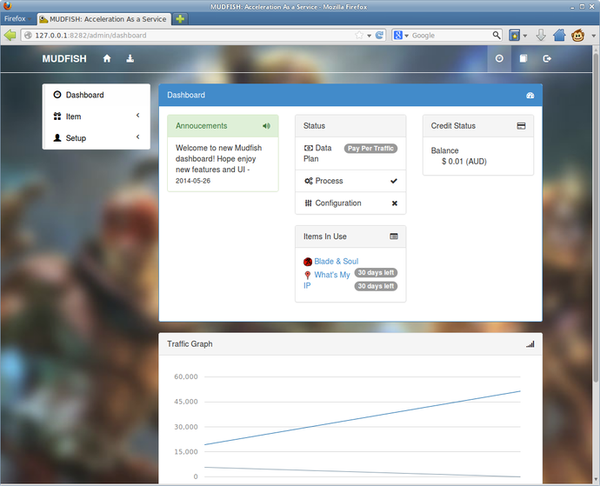
Task: Open the bookmarks icon dropdown arrow
Action: (x=525, y=36)
